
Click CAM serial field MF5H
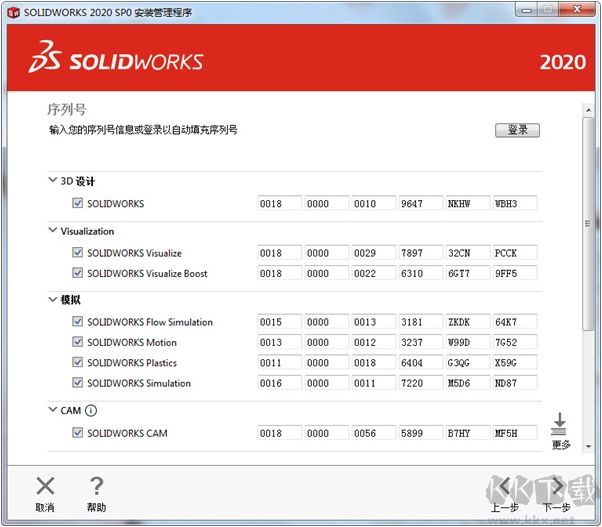pyautogui.click(x=515, y=433)
